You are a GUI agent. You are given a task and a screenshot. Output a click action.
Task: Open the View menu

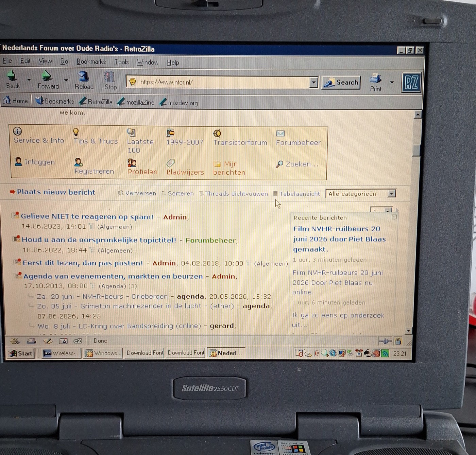point(45,61)
